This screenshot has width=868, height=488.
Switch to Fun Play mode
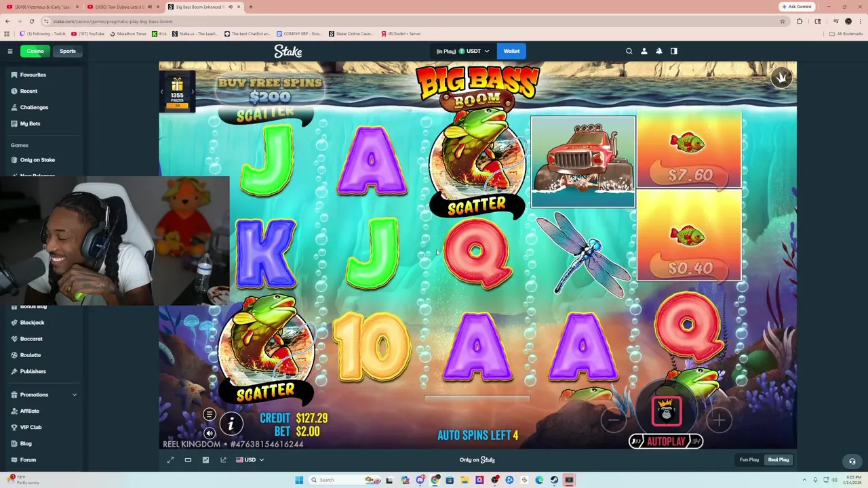coord(749,460)
